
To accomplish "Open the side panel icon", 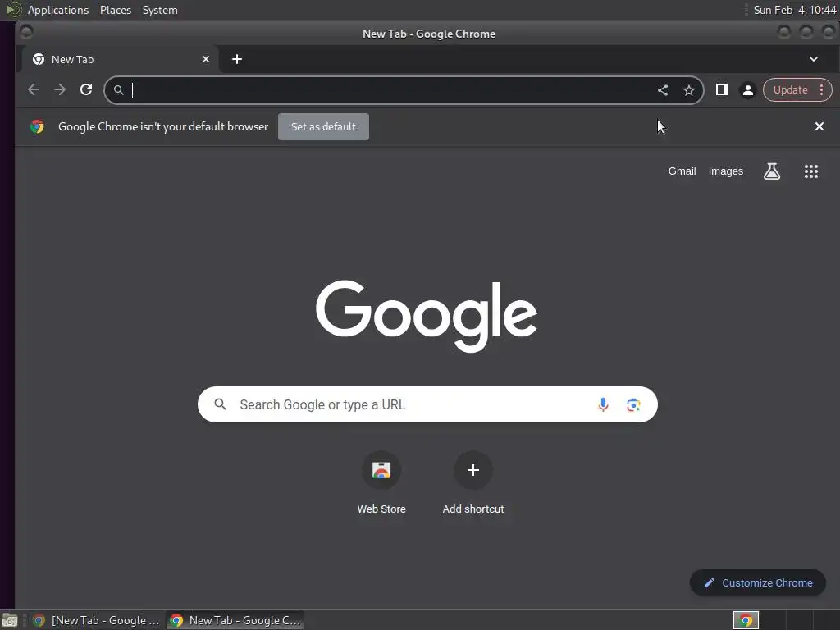I will (722, 90).
